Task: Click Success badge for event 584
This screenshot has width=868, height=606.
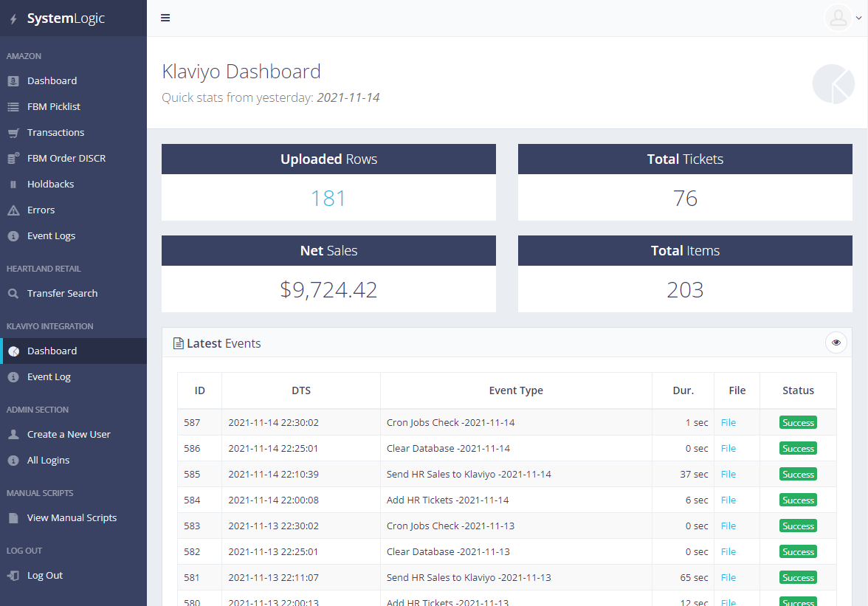Action: [798, 500]
